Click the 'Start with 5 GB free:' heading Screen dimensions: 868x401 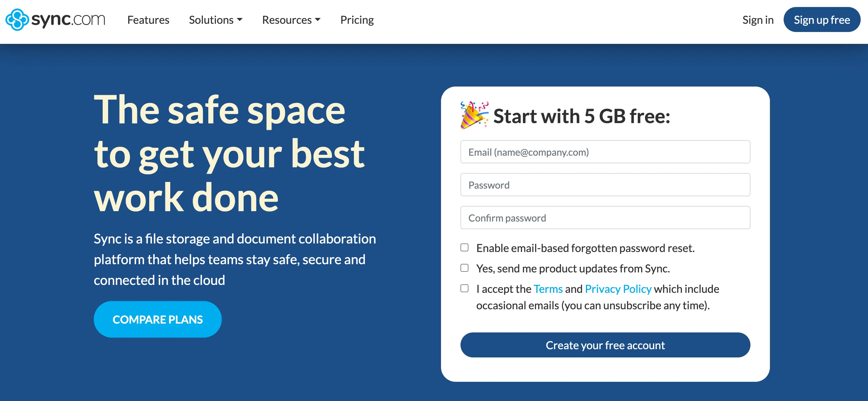click(x=582, y=116)
